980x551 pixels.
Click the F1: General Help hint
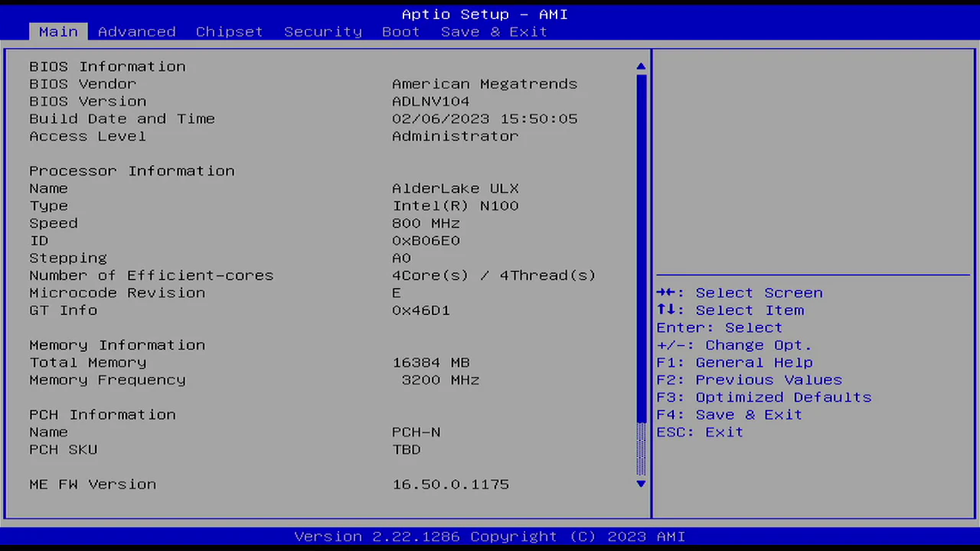(x=735, y=363)
